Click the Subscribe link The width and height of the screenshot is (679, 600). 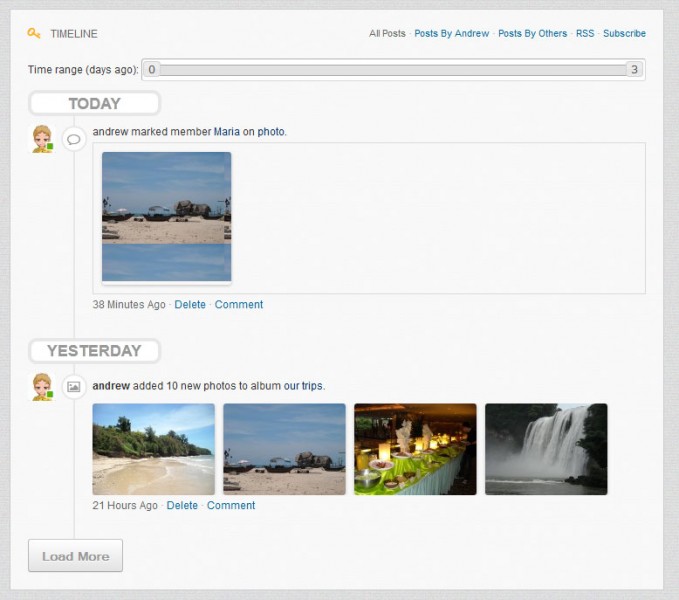click(x=624, y=33)
